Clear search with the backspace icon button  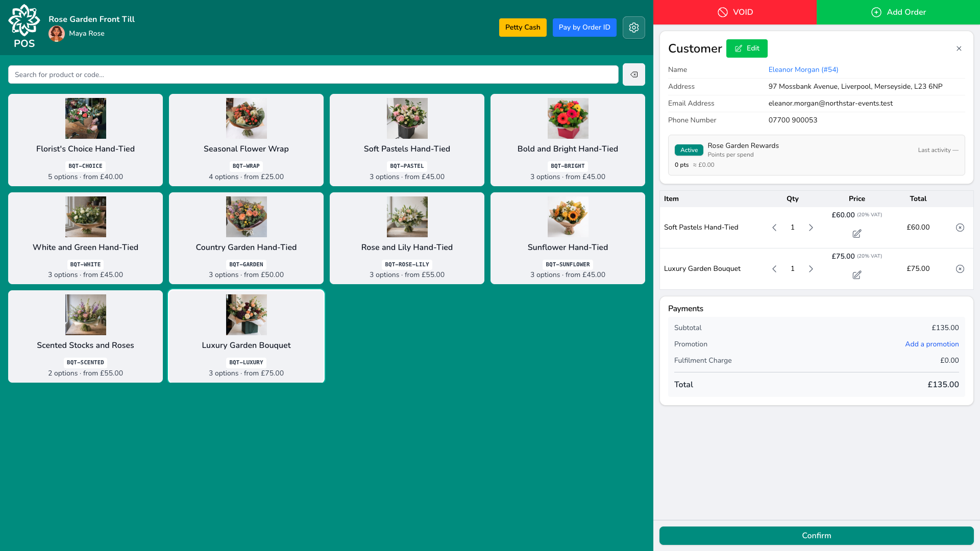point(633,74)
